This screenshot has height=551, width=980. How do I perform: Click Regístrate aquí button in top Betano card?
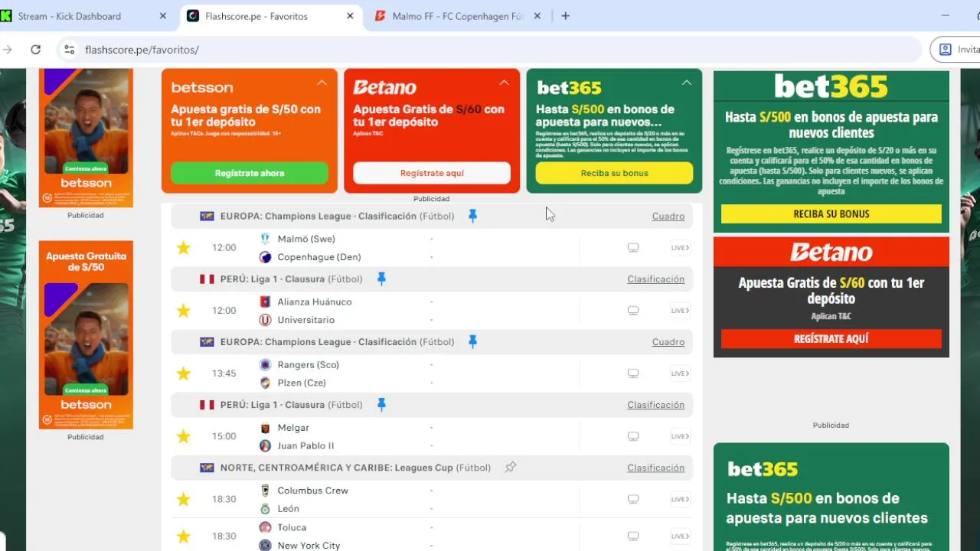[432, 173]
